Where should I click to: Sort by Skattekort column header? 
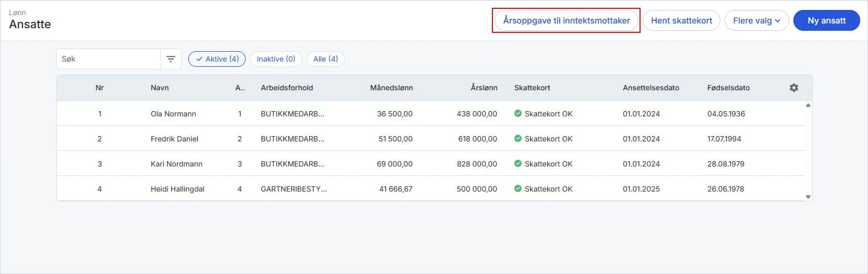532,88
